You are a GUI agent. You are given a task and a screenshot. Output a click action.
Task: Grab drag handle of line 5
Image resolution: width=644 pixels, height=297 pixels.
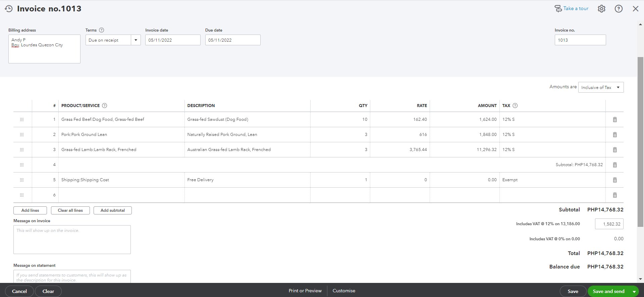point(22,180)
